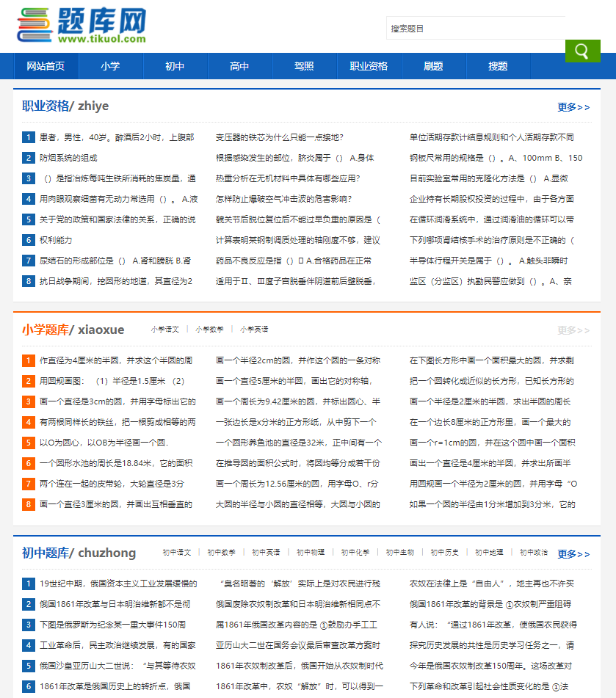Image resolution: width=616 pixels, height=698 pixels.
Task: Select the 高中 navigation tab
Action: click(239, 65)
